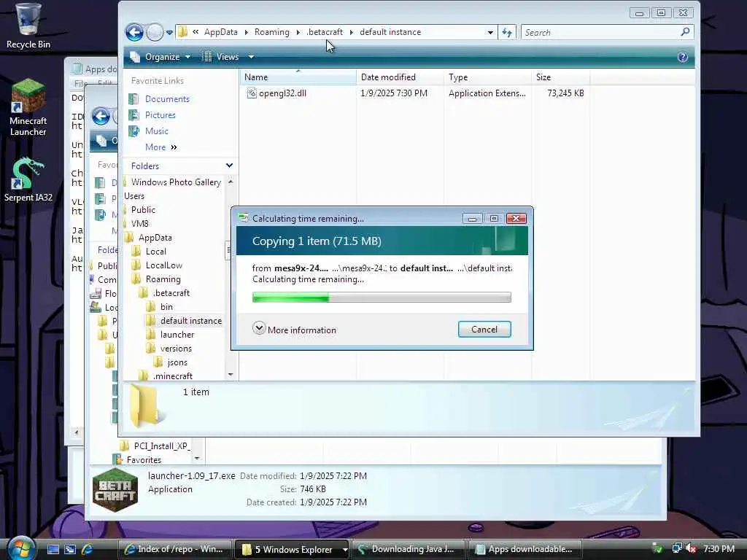Image resolution: width=747 pixels, height=560 pixels.
Task: Select the versions folder in tree
Action: coord(176,349)
